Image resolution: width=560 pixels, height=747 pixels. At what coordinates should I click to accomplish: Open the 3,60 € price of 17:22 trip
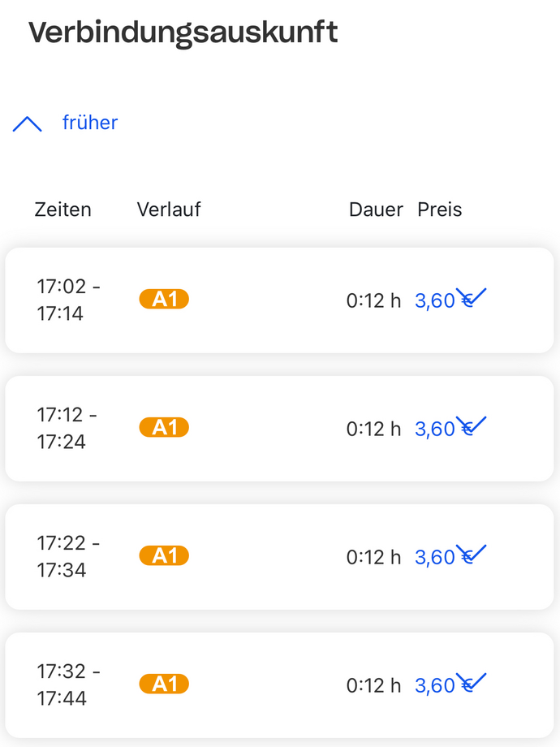coord(436,558)
